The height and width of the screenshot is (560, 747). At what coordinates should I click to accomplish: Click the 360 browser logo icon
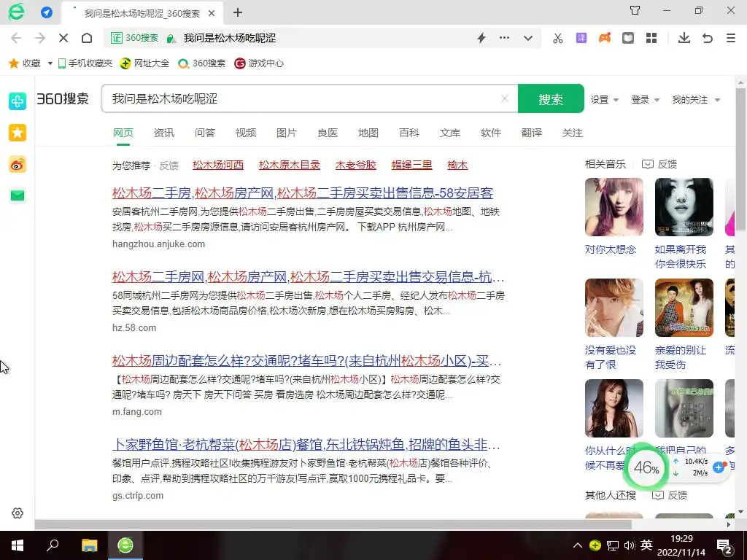16,12
